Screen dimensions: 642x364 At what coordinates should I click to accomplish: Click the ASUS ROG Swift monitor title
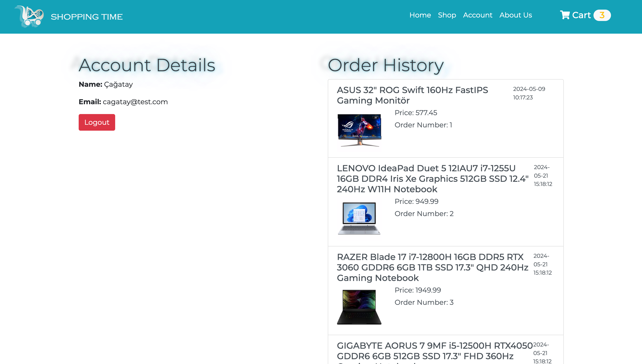tap(412, 95)
